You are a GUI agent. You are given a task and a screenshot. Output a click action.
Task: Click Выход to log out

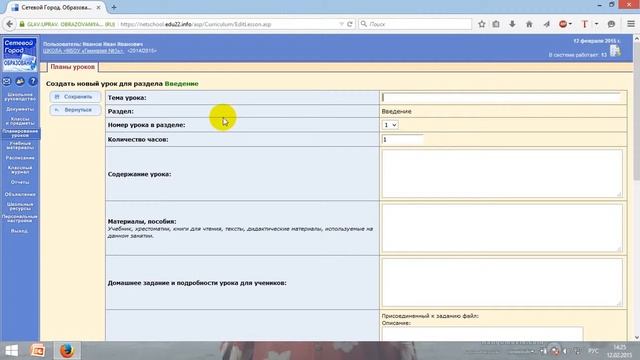tap(20, 231)
